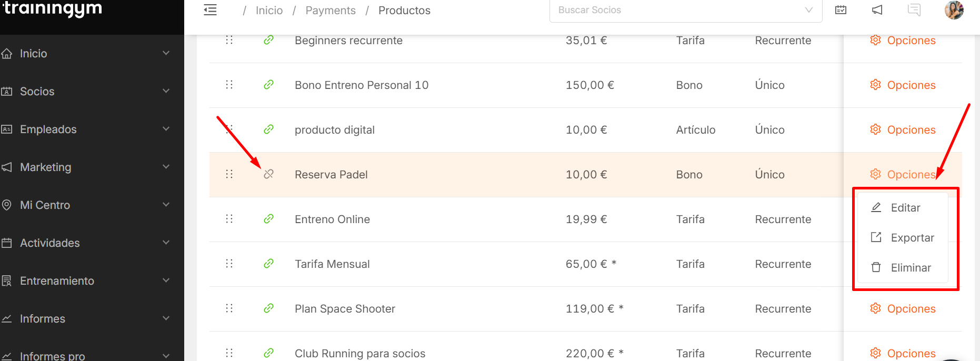Toggle the link icon for Entreno Online
This screenshot has height=361, width=980.
(268, 219)
